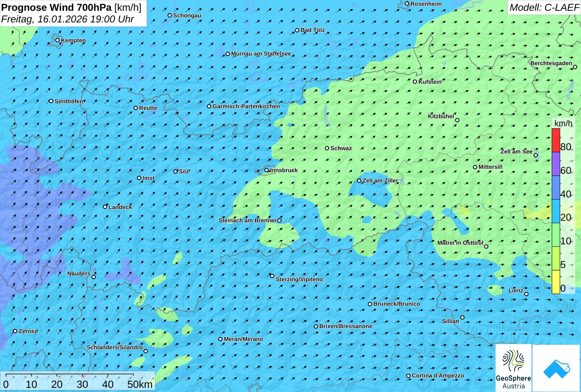Click the 'Schwaz' label

[341, 148]
